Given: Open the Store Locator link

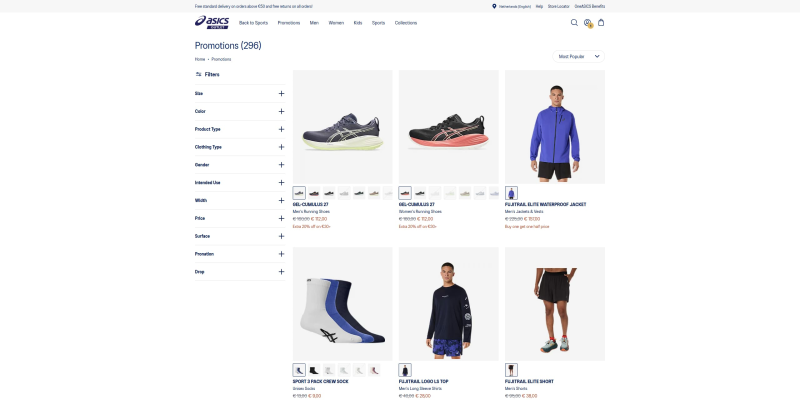Looking at the screenshot, I should point(559,7).
